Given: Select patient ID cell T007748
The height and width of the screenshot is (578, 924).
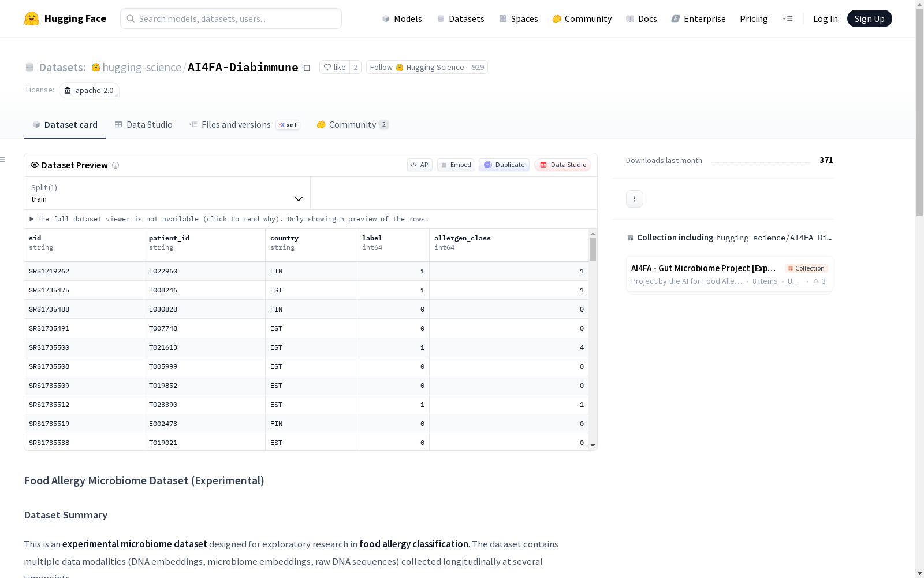Looking at the screenshot, I should pos(204,328).
